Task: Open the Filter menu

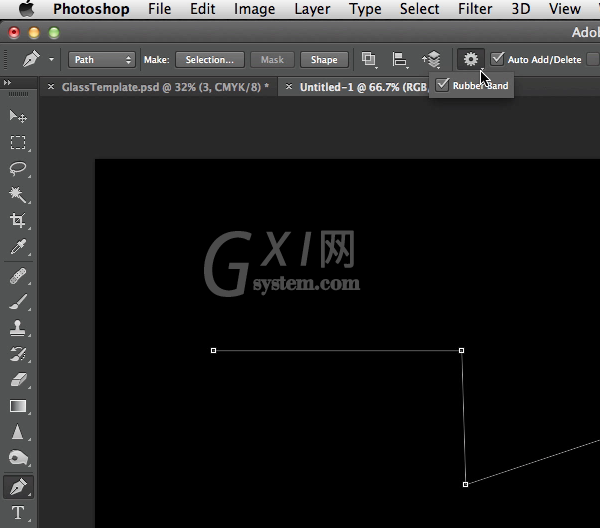Action: click(x=475, y=9)
